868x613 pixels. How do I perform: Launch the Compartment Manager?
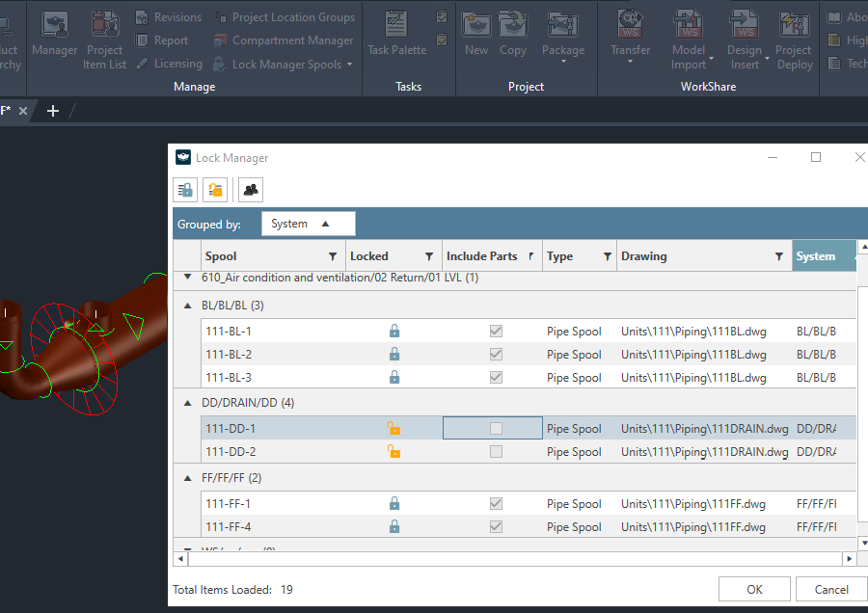[x=284, y=40]
